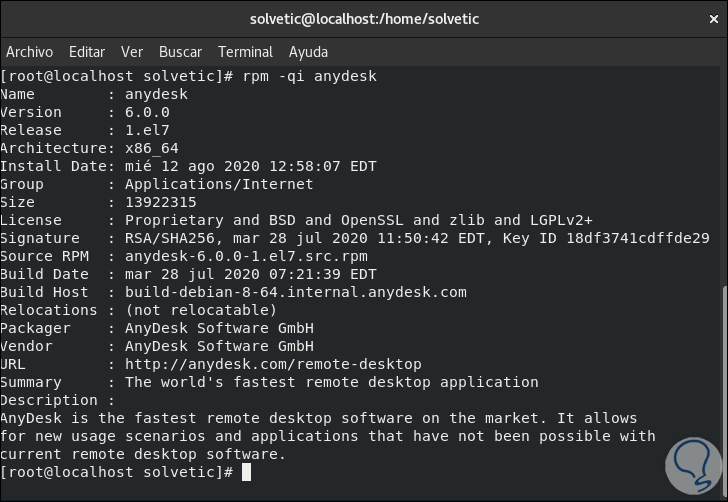Open the Editar menu
This screenshot has width=728, height=502.
(x=87, y=51)
